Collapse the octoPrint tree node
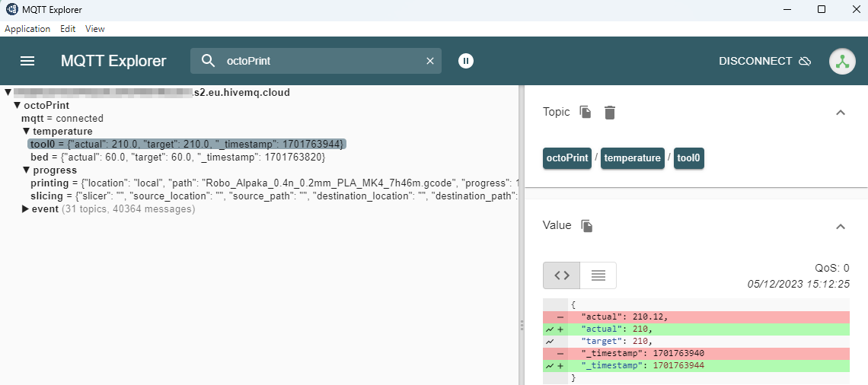 18,105
